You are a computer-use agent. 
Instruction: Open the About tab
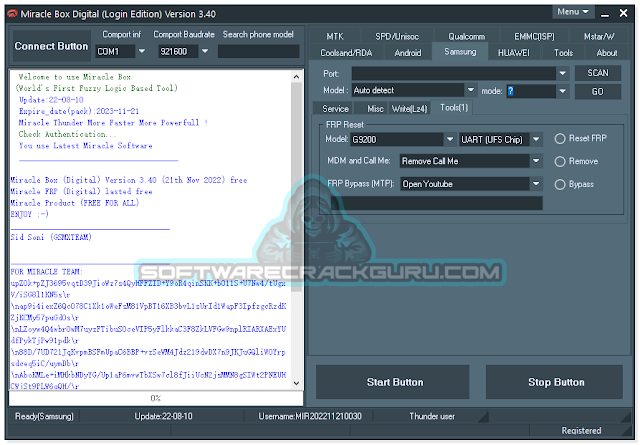pos(607,53)
